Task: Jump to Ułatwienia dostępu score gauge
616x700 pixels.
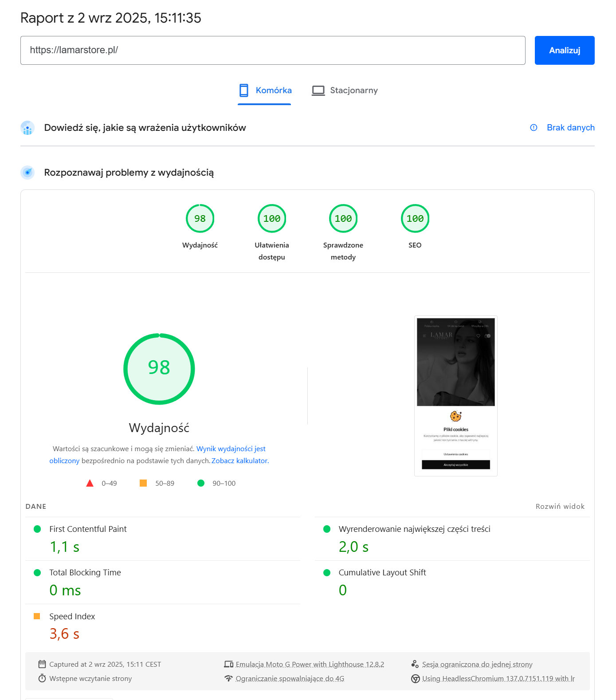Action: click(x=272, y=218)
